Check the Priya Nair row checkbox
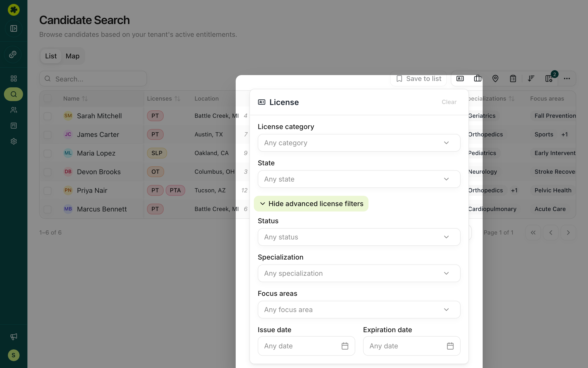Viewport: 588px width, 368px height. (x=48, y=191)
